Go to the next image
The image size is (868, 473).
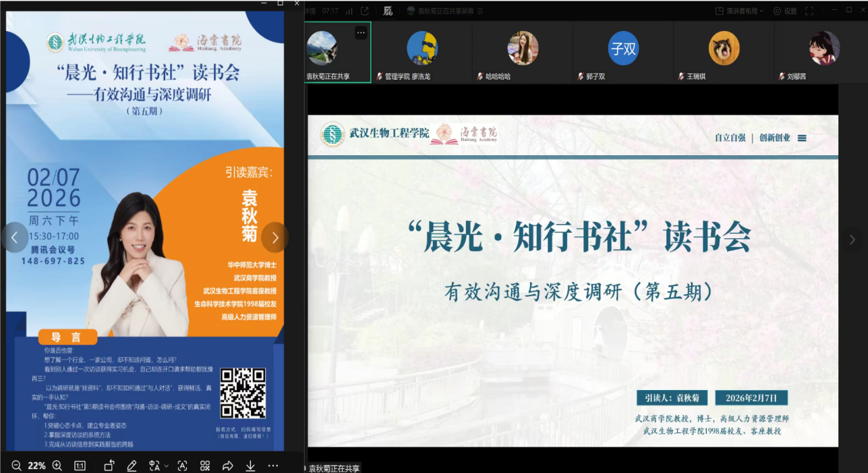pos(274,238)
